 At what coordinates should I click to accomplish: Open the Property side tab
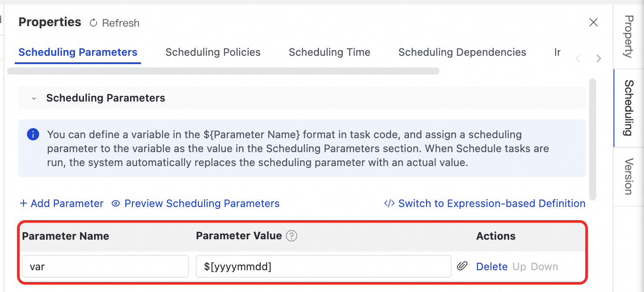tap(628, 37)
